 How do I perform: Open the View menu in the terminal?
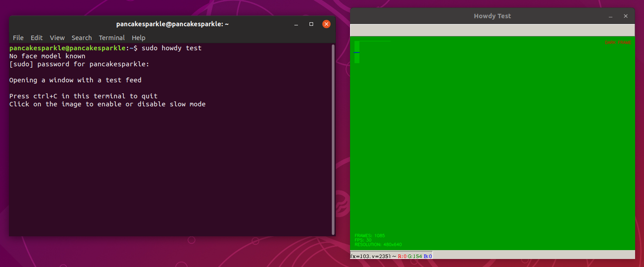(57, 38)
